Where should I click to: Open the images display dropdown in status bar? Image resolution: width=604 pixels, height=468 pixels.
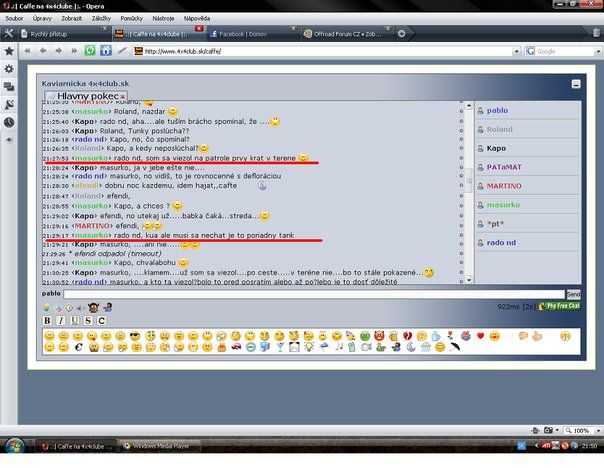(x=557, y=430)
